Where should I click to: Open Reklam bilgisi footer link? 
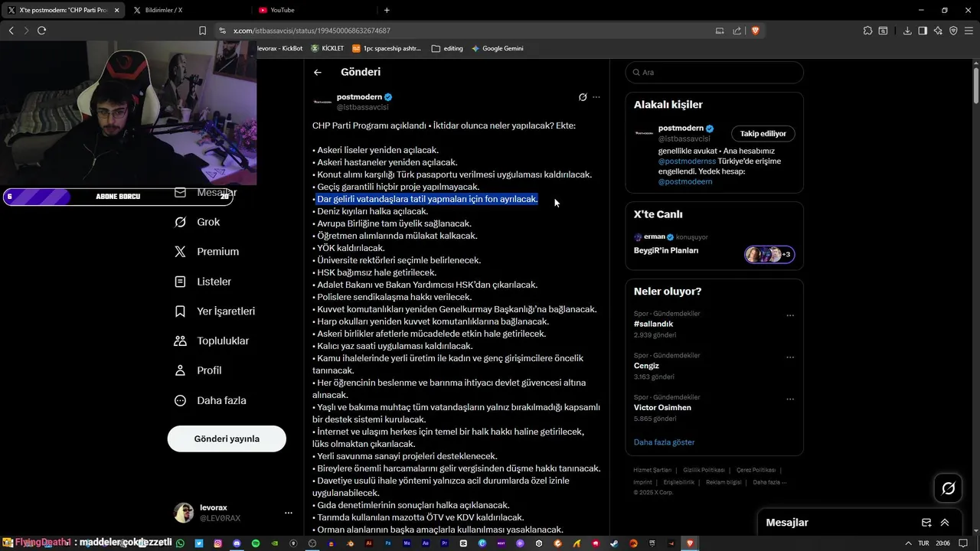(x=724, y=482)
